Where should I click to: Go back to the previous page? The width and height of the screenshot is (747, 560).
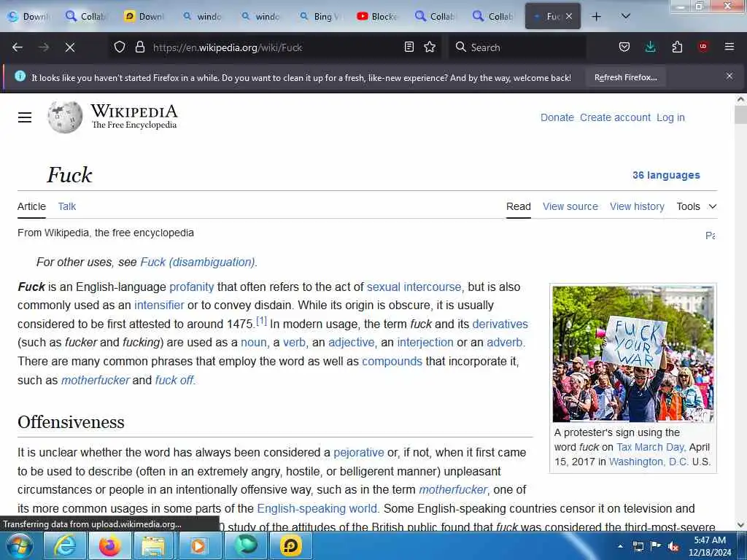click(x=18, y=47)
